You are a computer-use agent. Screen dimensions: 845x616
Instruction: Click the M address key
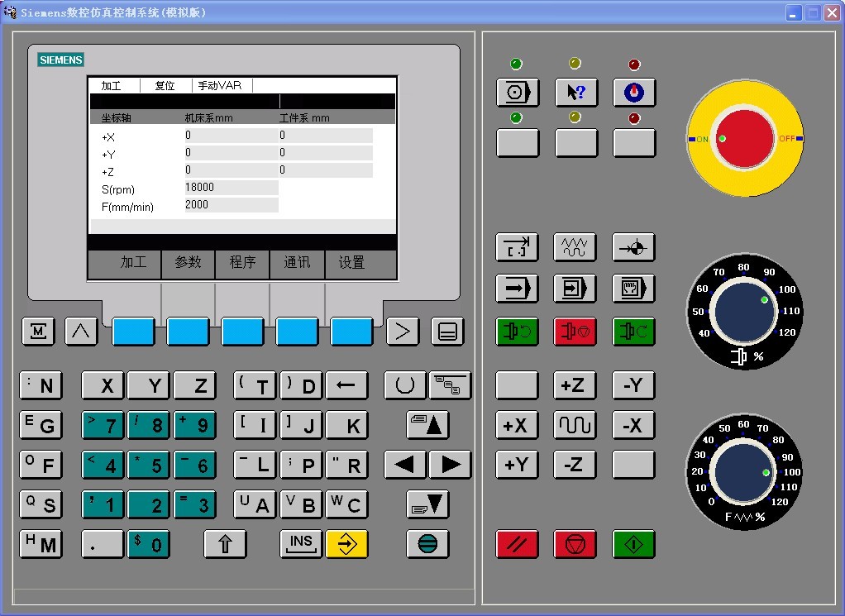(x=41, y=544)
